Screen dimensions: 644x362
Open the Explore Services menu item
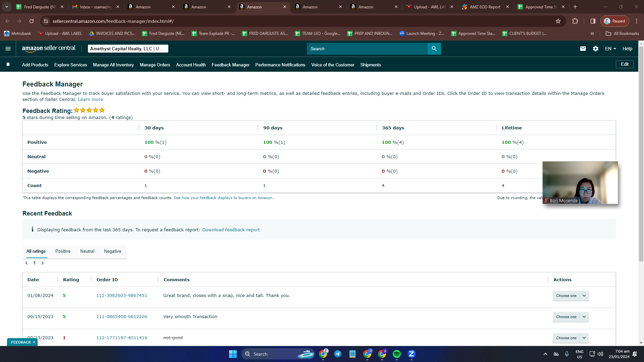point(70,65)
